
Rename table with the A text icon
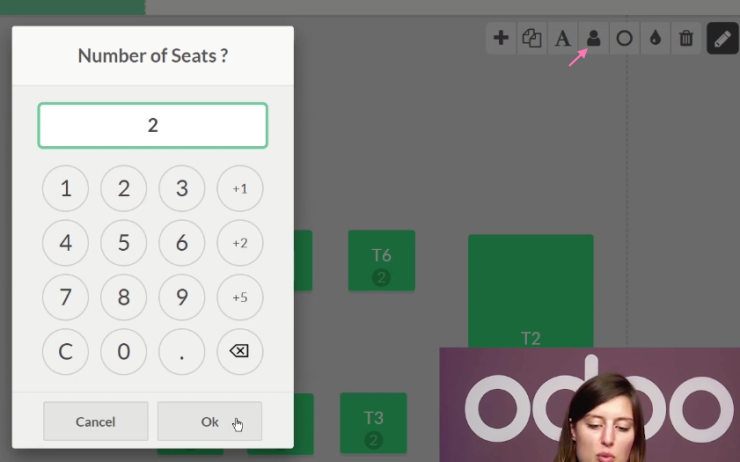click(x=563, y=38)
